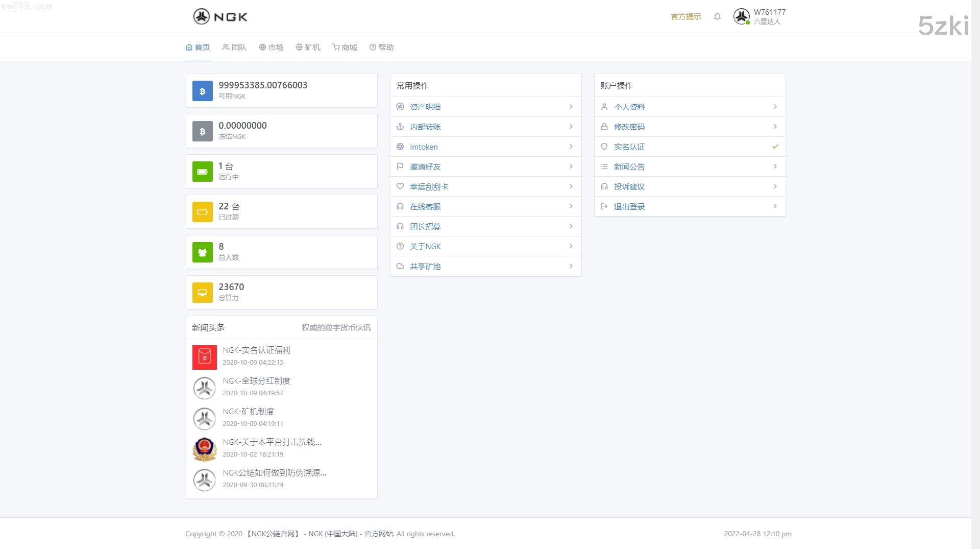Click the yellow total hashrate icon
The width and height of the screenshot is (980, 549).
[202, 293]
